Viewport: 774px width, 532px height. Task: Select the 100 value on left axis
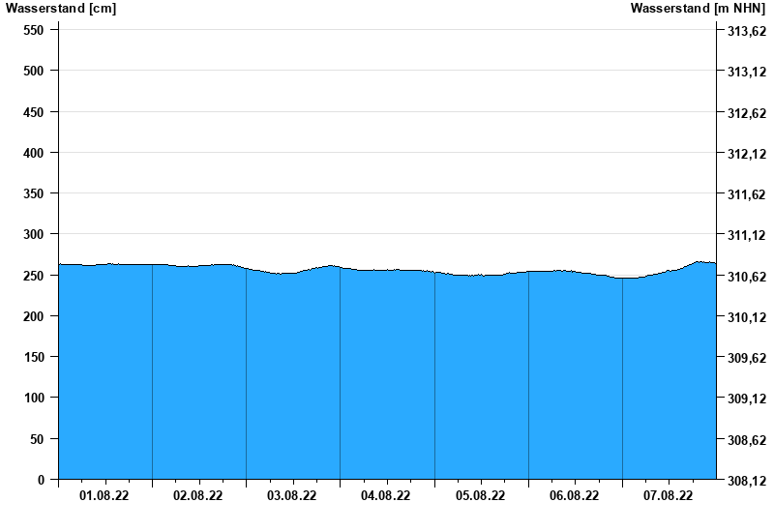[x=34, y=398]
